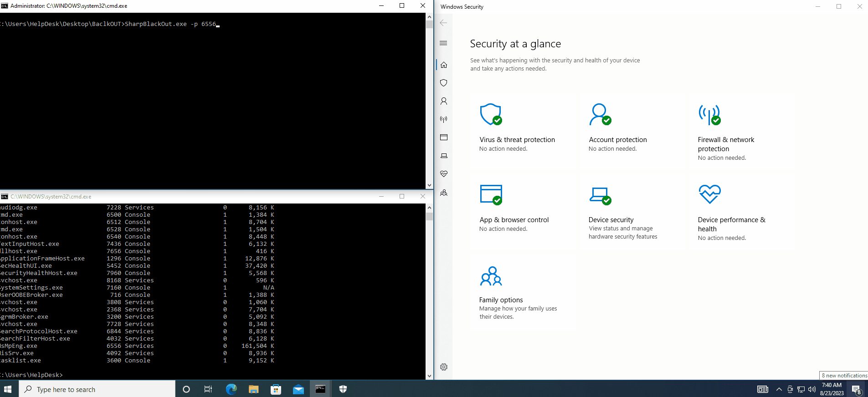868x397 pixels.
Task: Click the SharpBlackOut.exe command line text
Action: [x=170, y=24]
